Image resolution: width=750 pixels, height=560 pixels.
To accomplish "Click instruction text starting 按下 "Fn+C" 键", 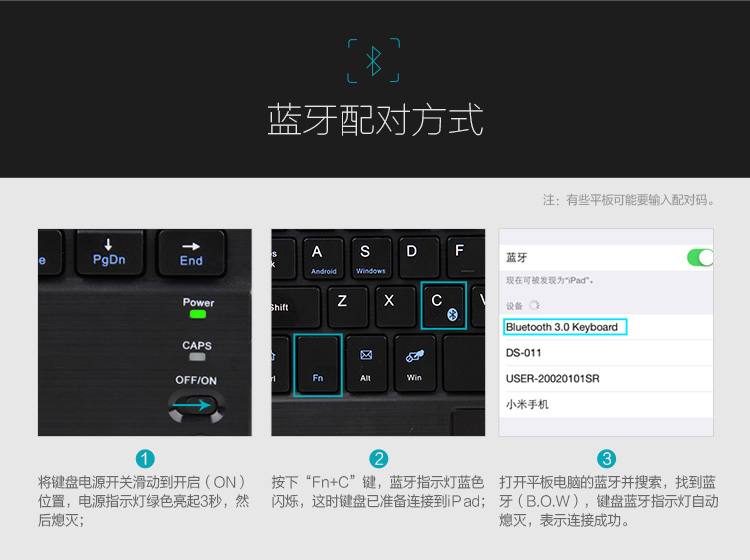I will tap(378, 491).
